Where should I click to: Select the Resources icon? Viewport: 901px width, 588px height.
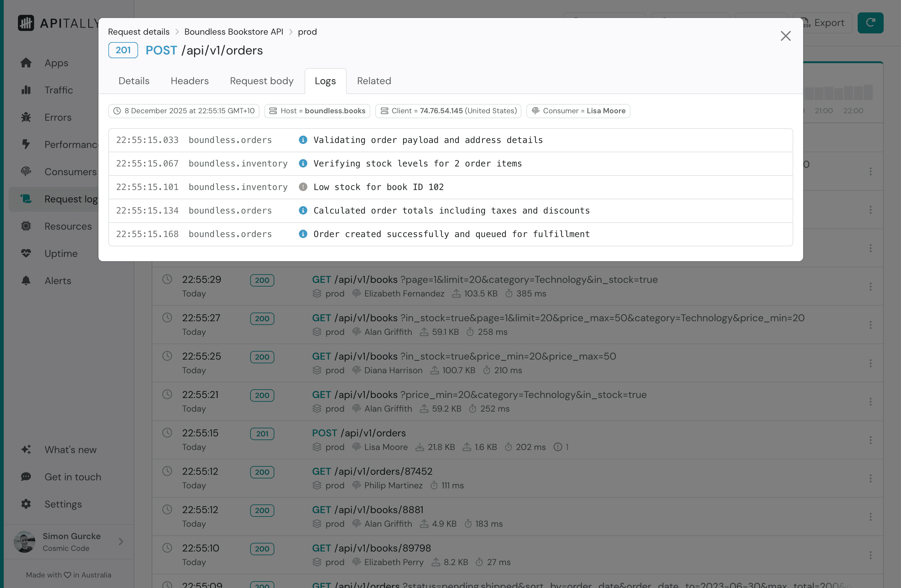point(26,226)
